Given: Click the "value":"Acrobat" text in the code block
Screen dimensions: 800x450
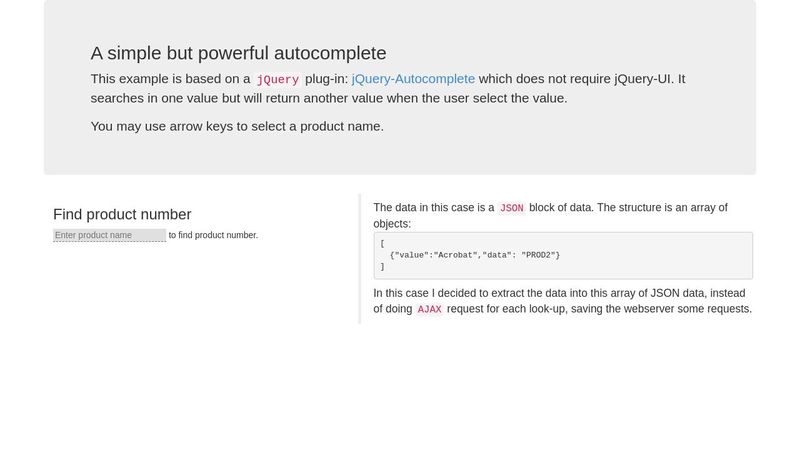Looking at the screenshot, I should [x=436, y=255].
